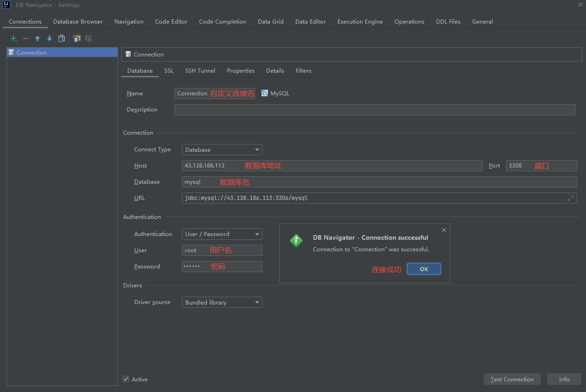The image size is (586, 392).
Task: Click the duplicate connection icon
Action: [x=61, y=38]
